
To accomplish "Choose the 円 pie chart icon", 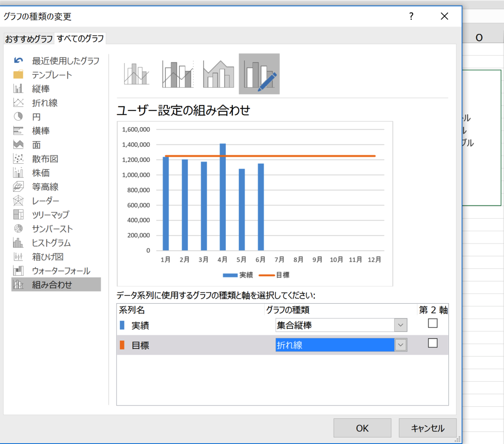I will pos(18,117).
